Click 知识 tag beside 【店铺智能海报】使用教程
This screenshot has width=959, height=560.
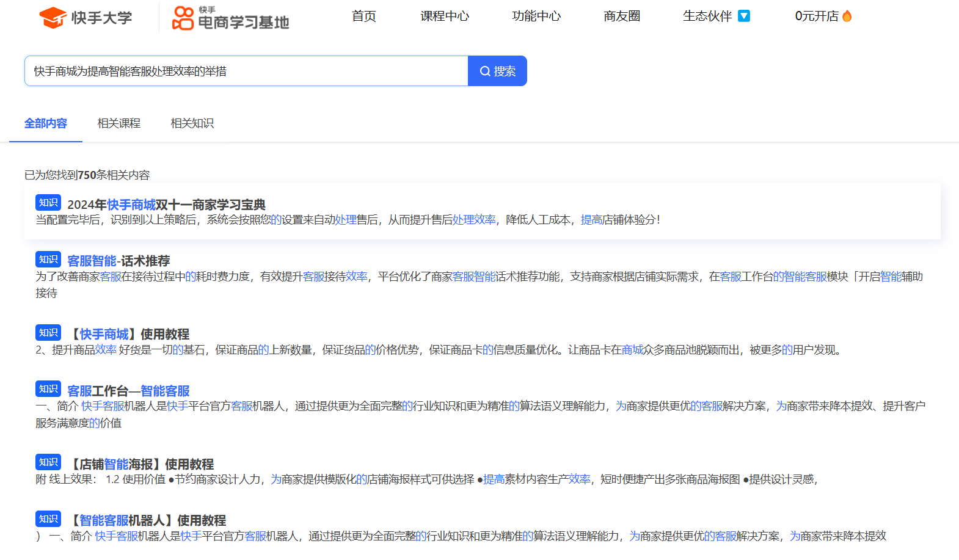48,462
